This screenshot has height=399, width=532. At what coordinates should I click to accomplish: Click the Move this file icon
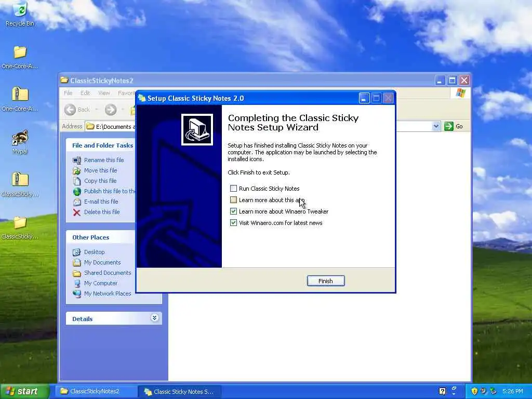(77, 170)
